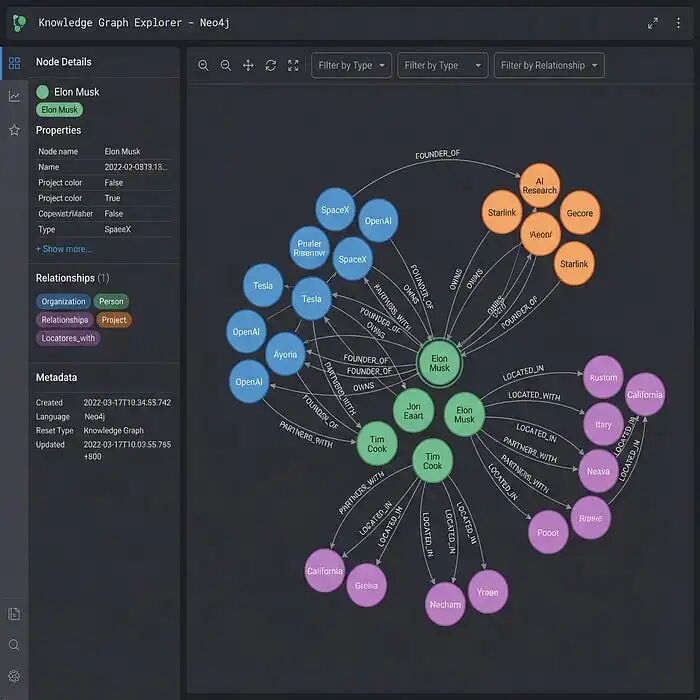The width and height of the screenshot is (700, 700).
Task: Select the Gecore orange node
Action: [x=580, y=213]
